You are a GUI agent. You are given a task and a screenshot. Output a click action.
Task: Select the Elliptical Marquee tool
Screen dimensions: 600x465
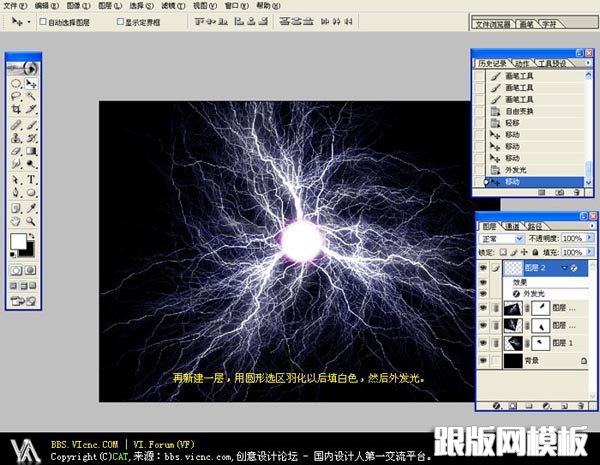coord(16,83)
